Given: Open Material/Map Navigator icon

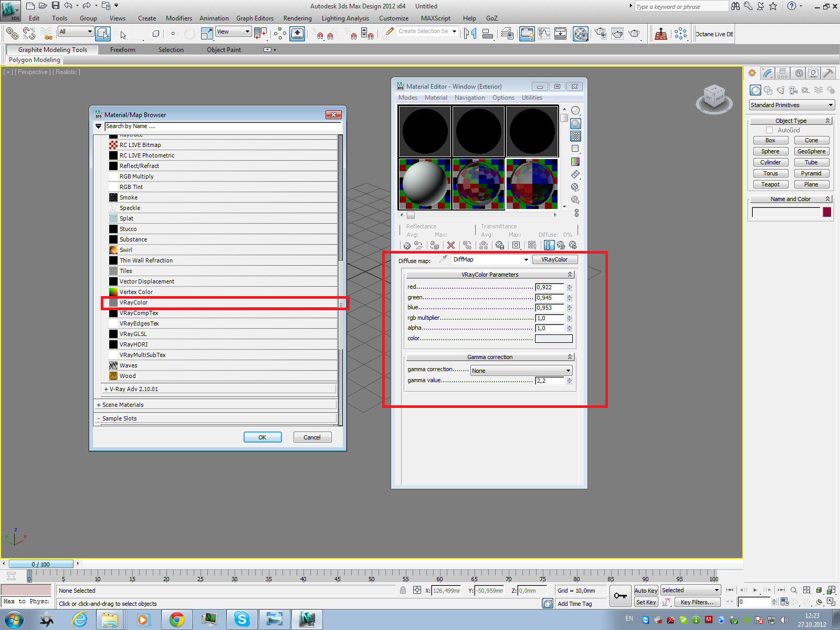Looking at the screenshot, I should point(576,213).
